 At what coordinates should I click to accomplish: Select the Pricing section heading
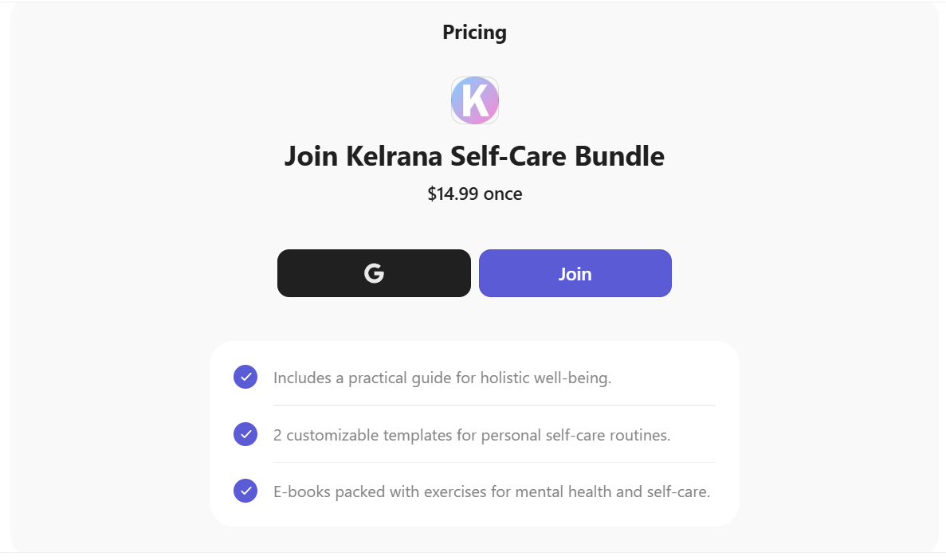pos(474,32)
